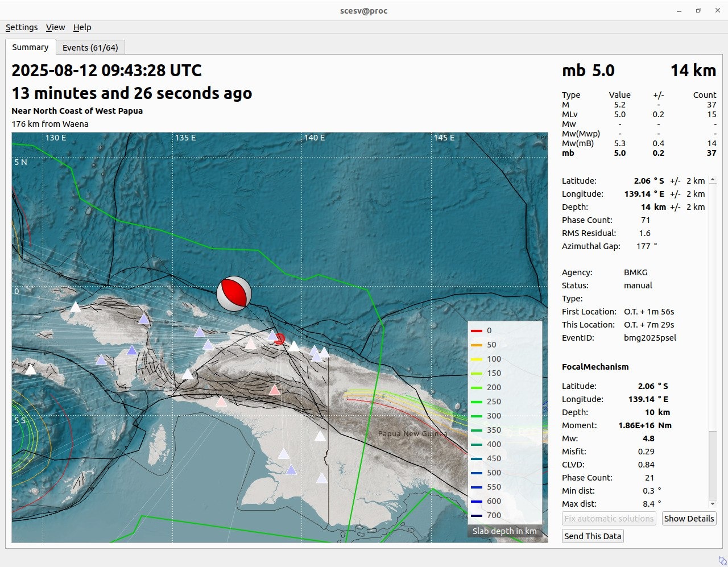Click the red epicenter circle on the map
The height and width of the screenshot is (567, 728).
pyautogui.click(x=279, y=340)
